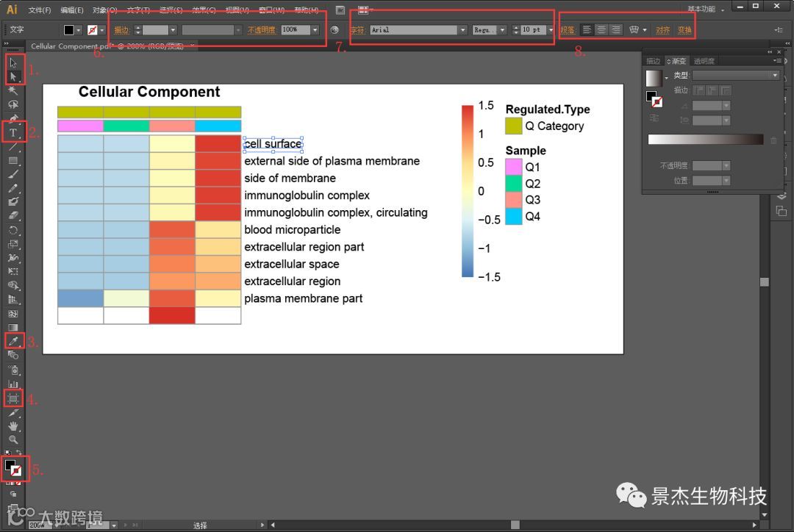Viewport: 794px width, 532px height.
Task: Select the Warp/Width tool
Action: pyautogui.click(x=13, y=258)
